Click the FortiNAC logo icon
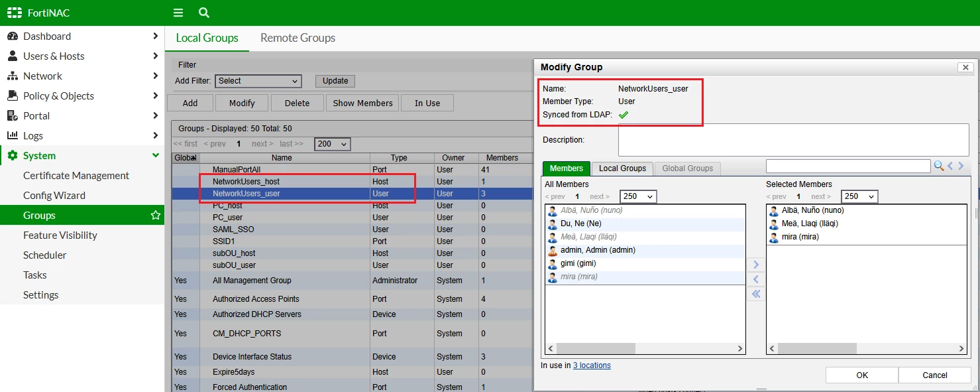Screen dimensions: 980x392 coord(15,13)
